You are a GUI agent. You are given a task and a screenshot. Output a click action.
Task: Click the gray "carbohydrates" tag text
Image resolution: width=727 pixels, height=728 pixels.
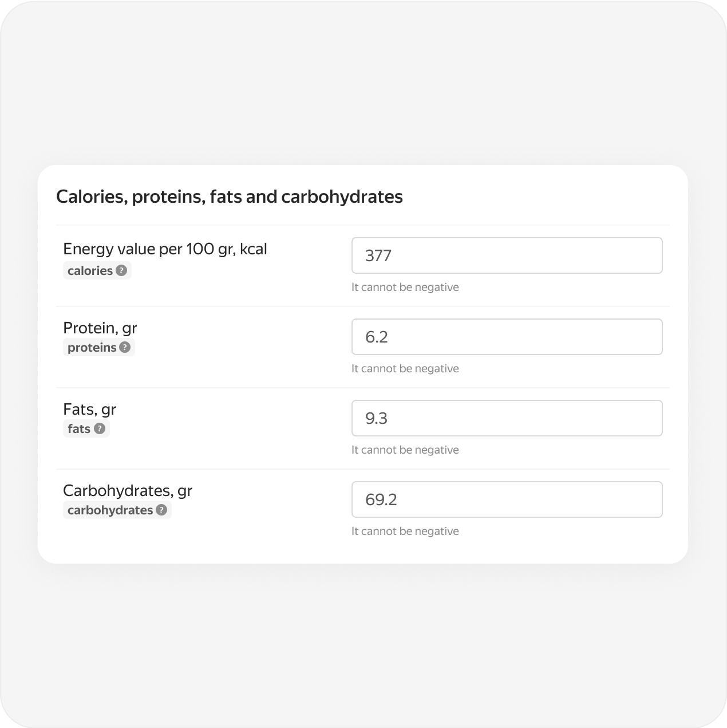pyautogui.click(x=110, y=510)
